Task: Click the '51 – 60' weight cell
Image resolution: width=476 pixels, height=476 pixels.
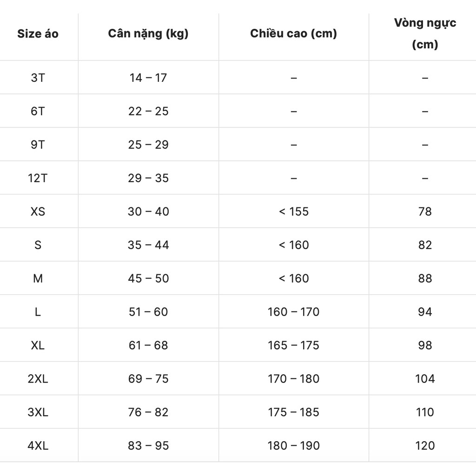Action: [148, 312]
